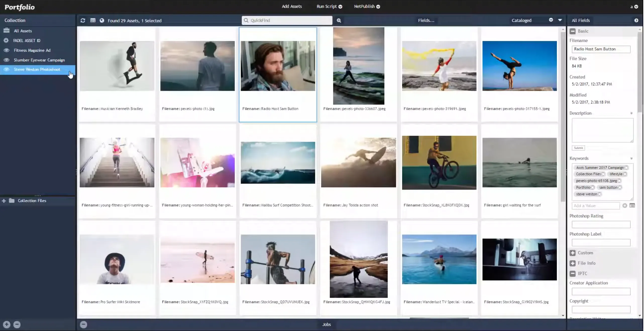Remove collection with bottom minus icon
The width and height of the screenshot is (644, 331).
pos(17,324)
